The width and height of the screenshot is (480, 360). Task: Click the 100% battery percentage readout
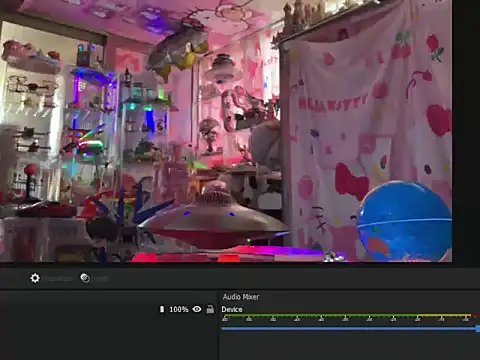pos(179,309)
